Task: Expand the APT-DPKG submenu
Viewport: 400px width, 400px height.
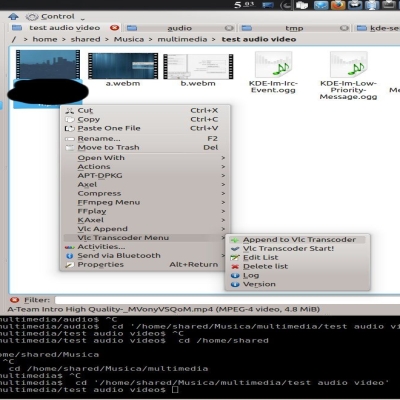Action: click(145, 176)
